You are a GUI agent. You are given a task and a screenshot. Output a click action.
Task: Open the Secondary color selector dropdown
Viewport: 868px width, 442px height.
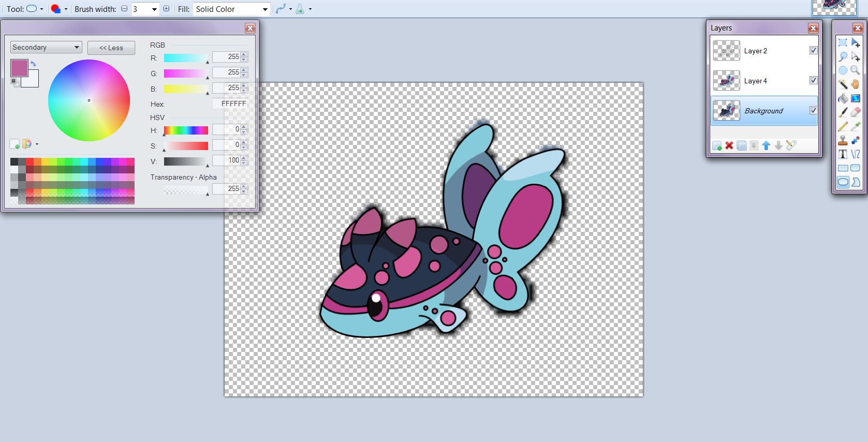click(x=46, y=47)
